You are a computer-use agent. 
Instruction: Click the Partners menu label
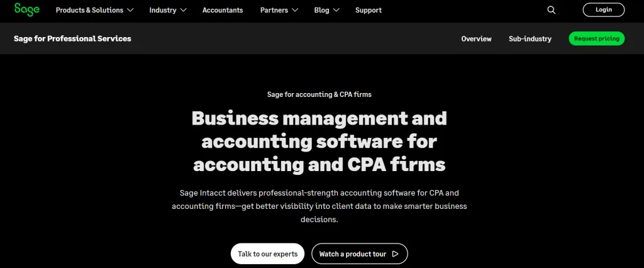point(275,10)
